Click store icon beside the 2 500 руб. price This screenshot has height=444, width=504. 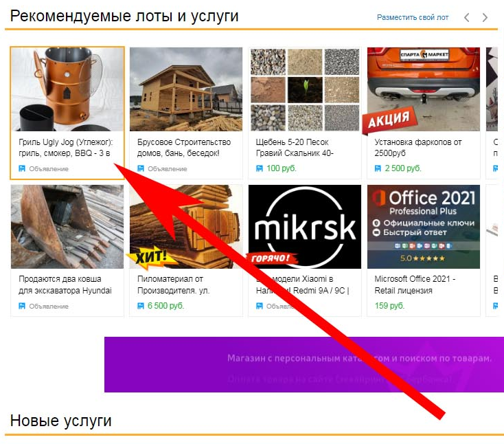(x=378, y=168)
